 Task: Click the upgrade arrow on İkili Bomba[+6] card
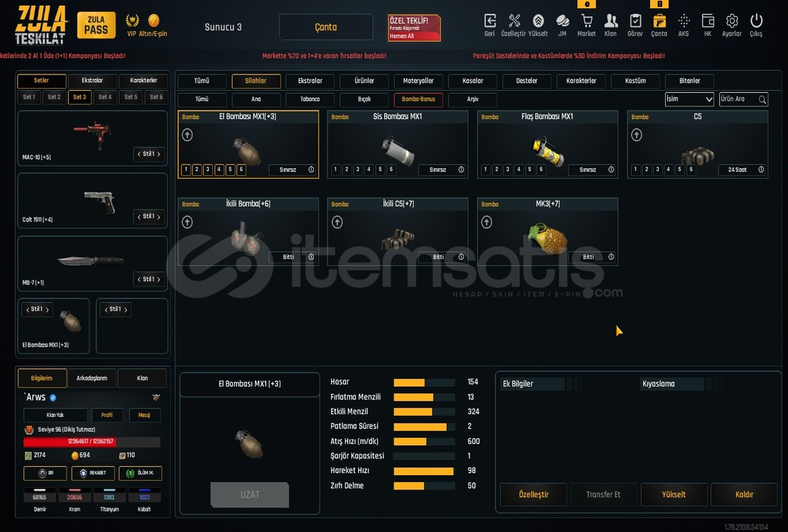(x=187, y=222)
